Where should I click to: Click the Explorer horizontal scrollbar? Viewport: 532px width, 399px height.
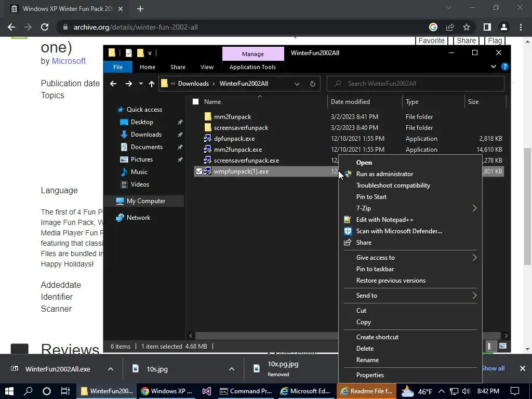(265, 336)
